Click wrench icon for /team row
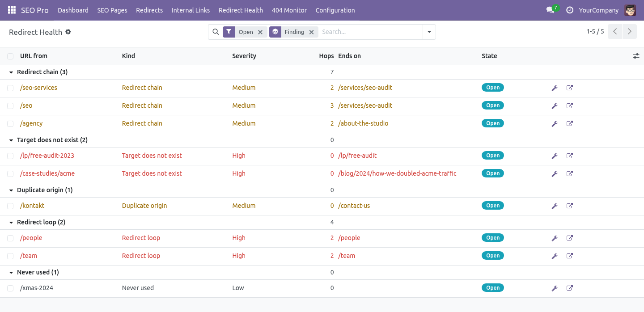 pos(555,256)
